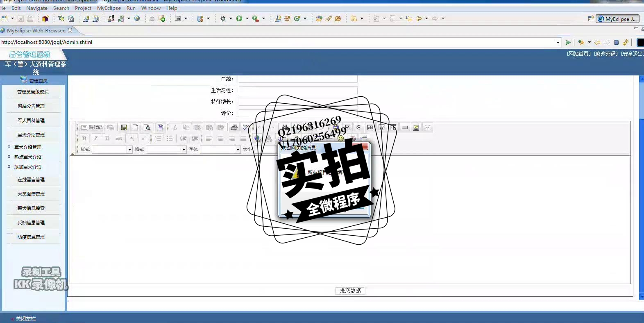The image size is (644, 323).
Task: Click the MyEclipse Java perspective button
Action: pyautogui.click(x=618, y=19)
